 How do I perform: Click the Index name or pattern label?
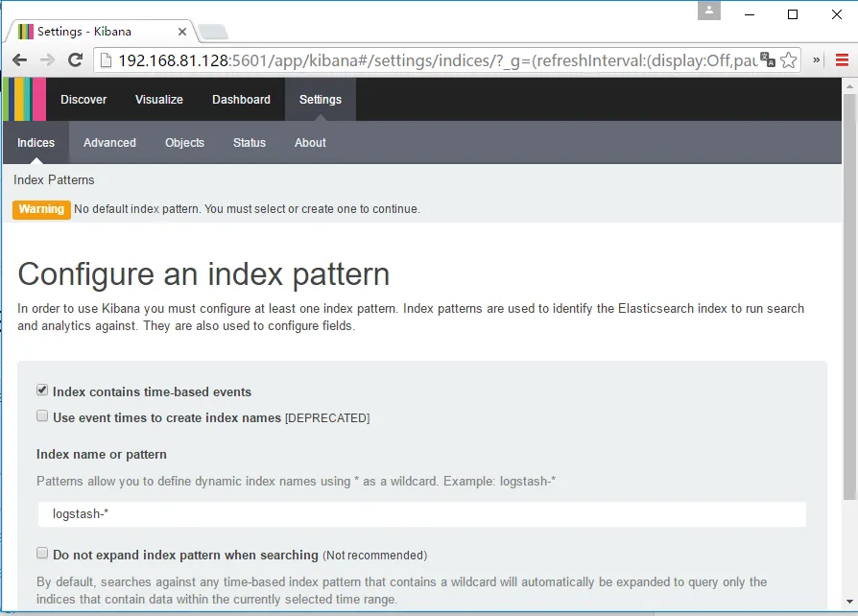coord(101,455)
